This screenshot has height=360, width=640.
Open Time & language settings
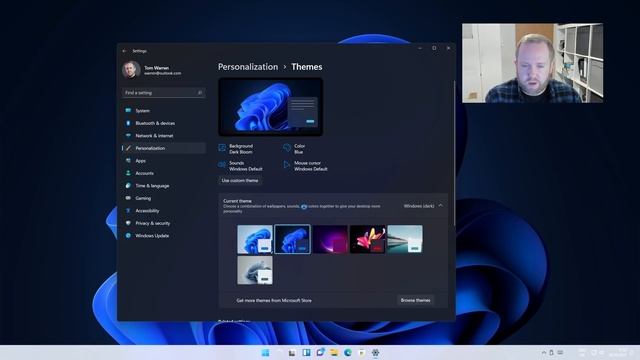(x=163, y=186)
